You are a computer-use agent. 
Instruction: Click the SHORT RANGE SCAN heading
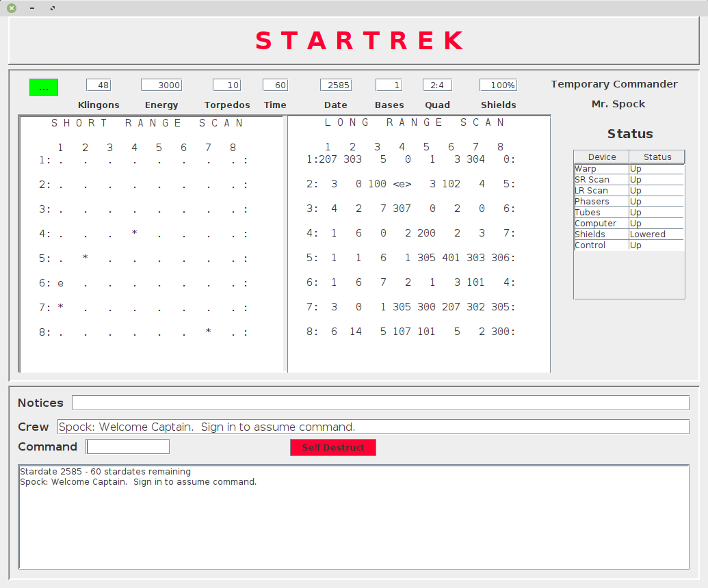[x=148, y=123]
